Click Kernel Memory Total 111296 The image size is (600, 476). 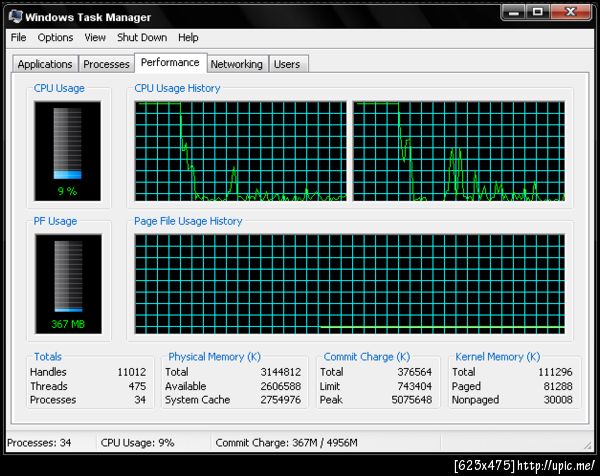point(555,372)
